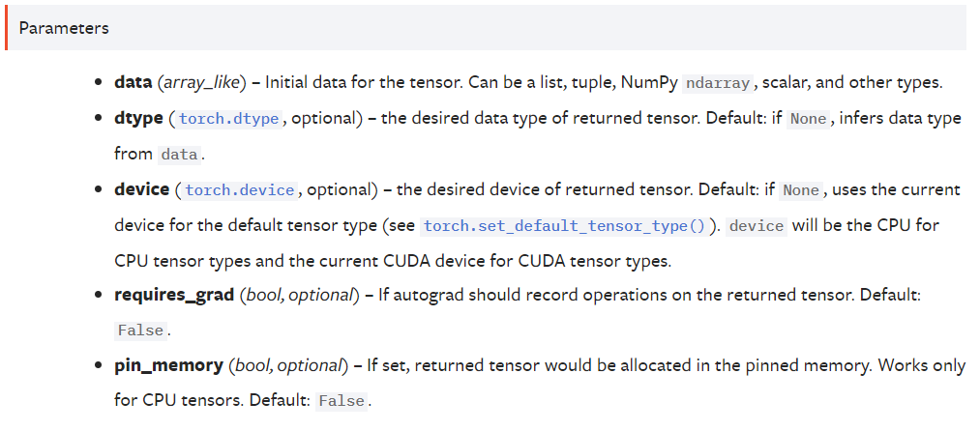Click the bold dtype parameter name
Image resolution: width=980 pixels, height=431 pixels.
[138, 119]
